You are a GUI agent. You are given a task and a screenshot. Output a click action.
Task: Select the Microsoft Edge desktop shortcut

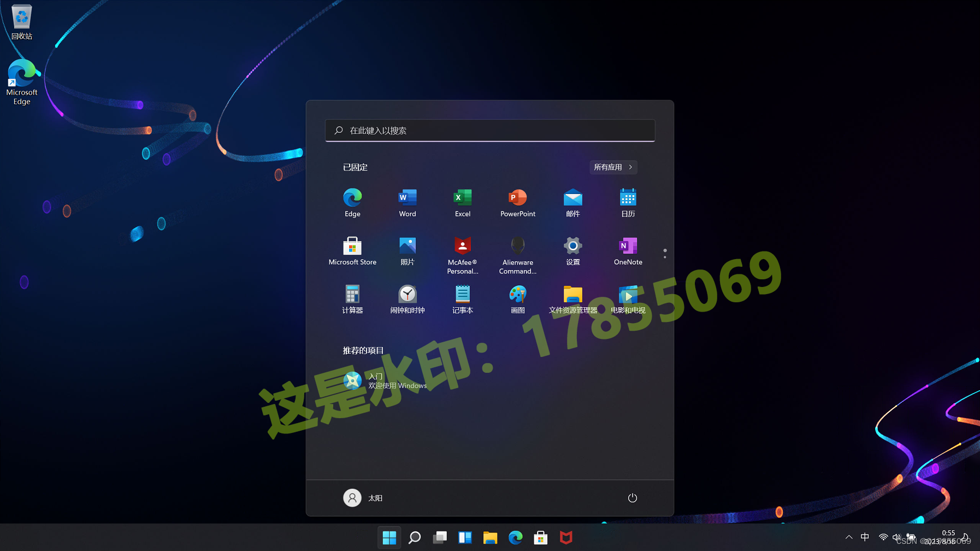point(22,82)
